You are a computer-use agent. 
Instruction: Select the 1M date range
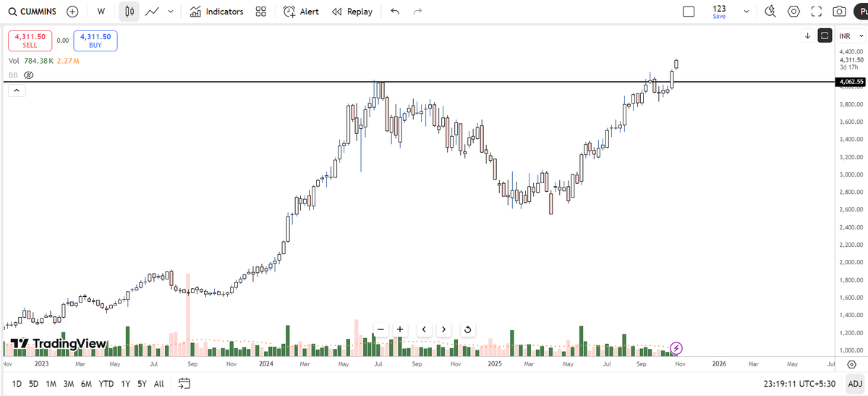(x=51, y=384)
